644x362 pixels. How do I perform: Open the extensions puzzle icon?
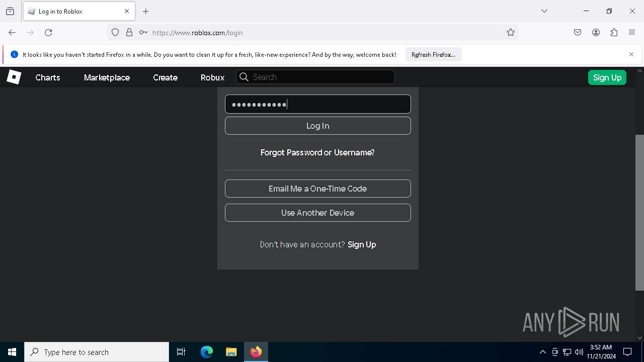click(x=614, y=33)
